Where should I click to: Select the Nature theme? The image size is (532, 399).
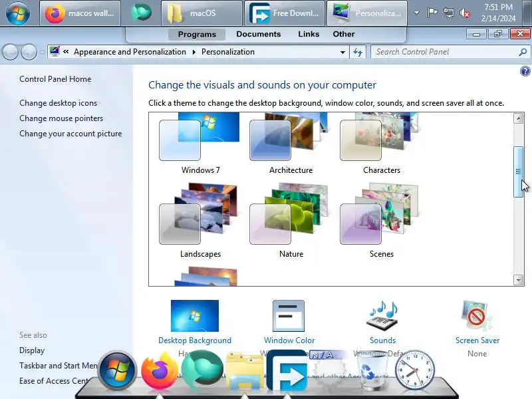291,221
